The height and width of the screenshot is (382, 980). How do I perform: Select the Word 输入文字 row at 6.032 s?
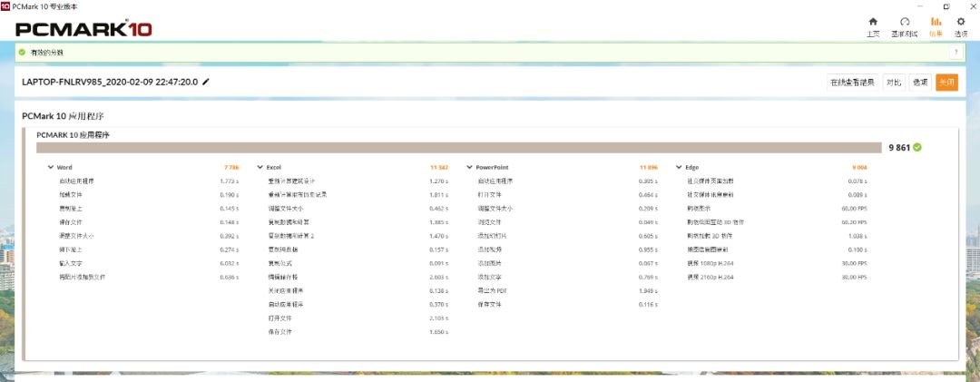(x=148, y=264)
